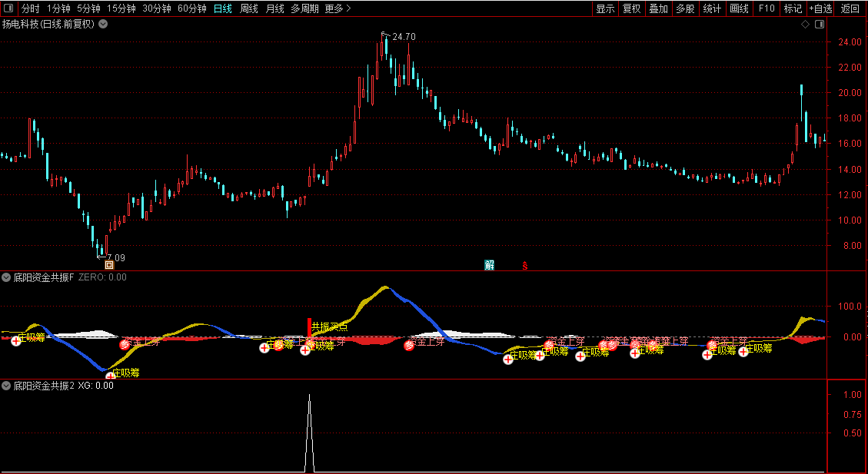Expand the 底阳资金共振2 indicator menu
The width and height of the screenshot is (868, 474).
[7, 386]
